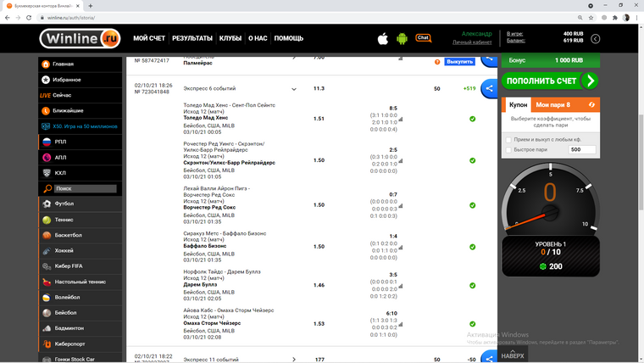Open the РЕЗУЛЬТАТЫ menu

(192, 38)
